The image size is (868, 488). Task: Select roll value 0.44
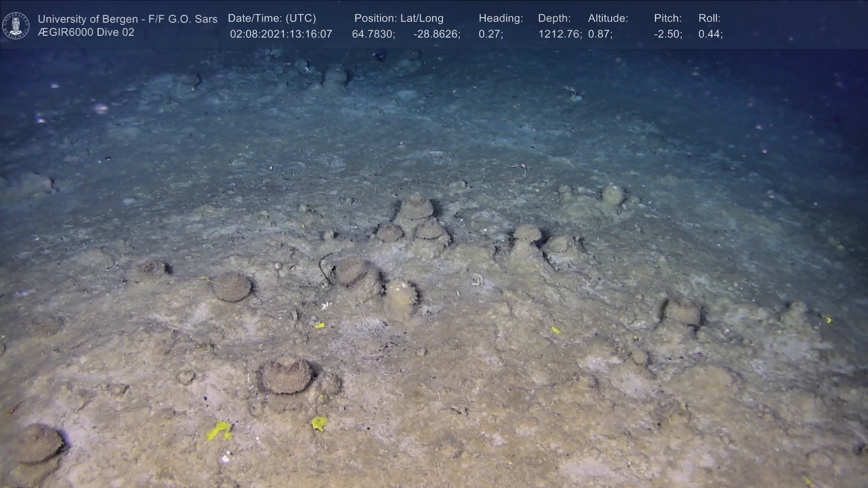(x=710, y=34)
